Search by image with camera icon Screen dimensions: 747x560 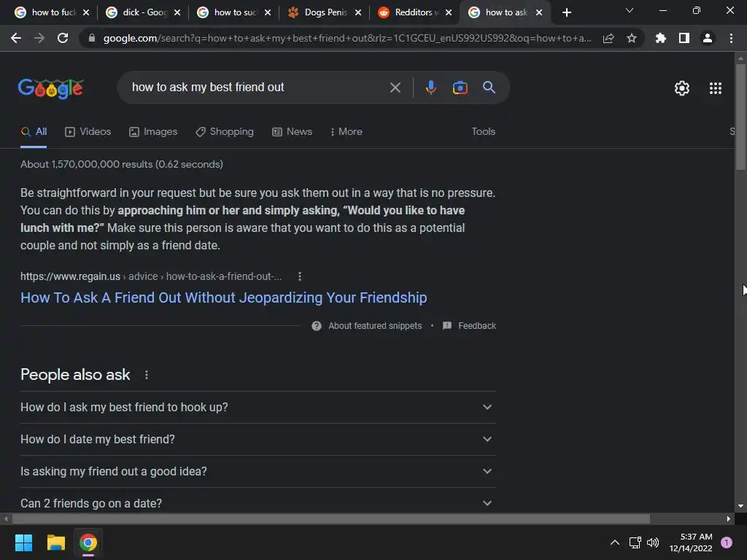coord(460,87)
